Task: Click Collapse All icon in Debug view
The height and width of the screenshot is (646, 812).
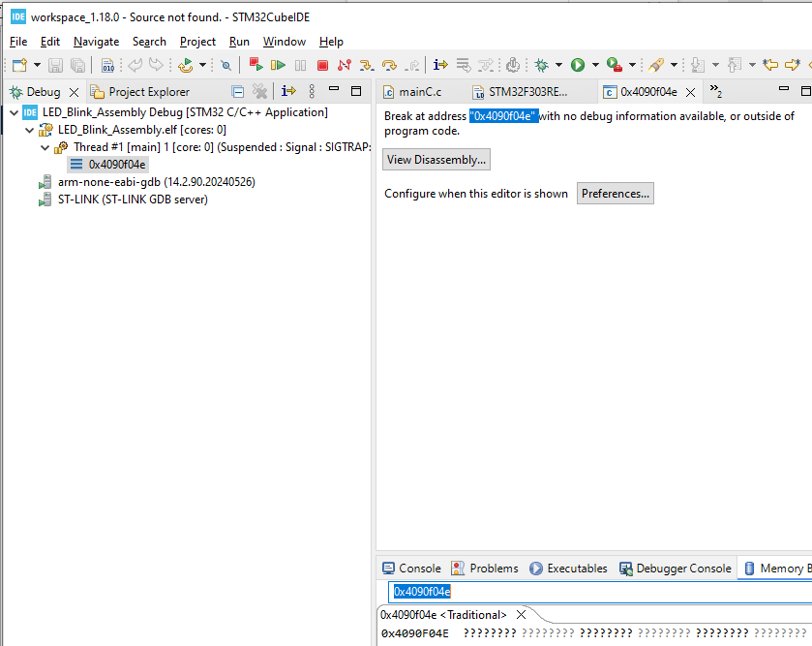Action: point(238,92)
